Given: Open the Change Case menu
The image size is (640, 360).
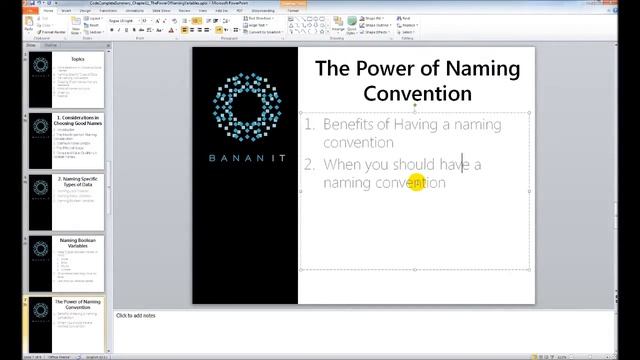Looking at the screenshot, I should click(x=160, y=30).
